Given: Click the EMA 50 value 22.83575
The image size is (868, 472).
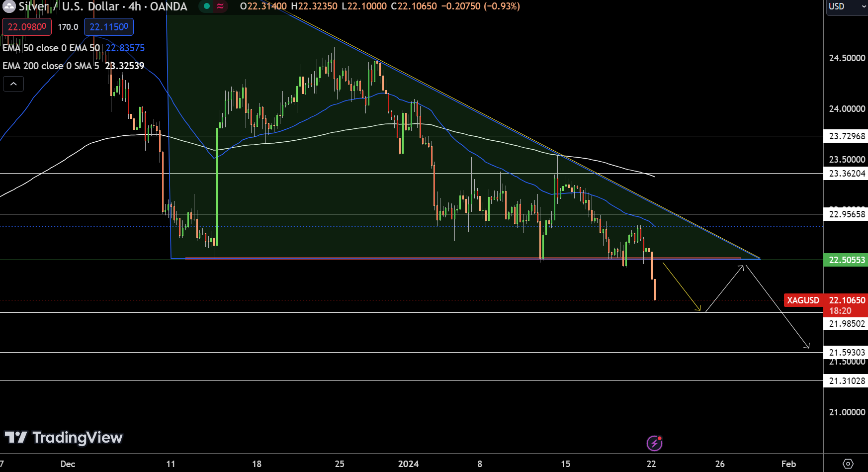Looking at the screenshot, I should 125,48.
